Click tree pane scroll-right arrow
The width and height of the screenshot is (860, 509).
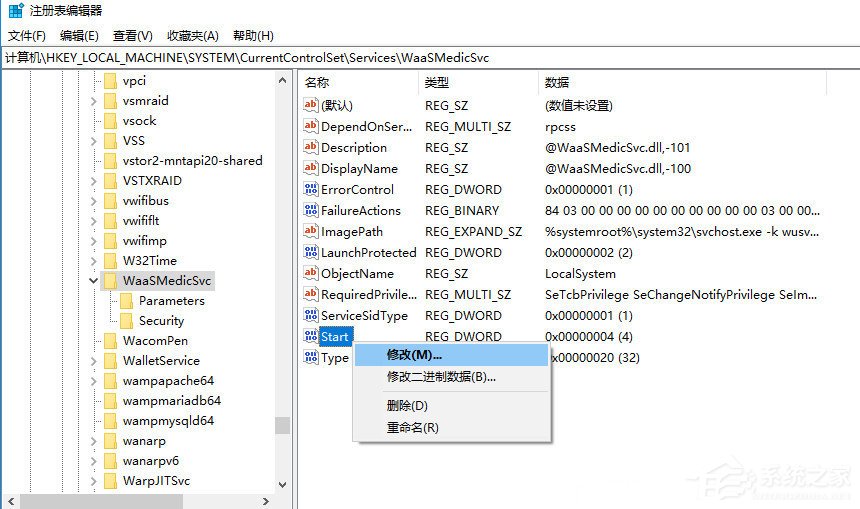click(x=266, y=501)
